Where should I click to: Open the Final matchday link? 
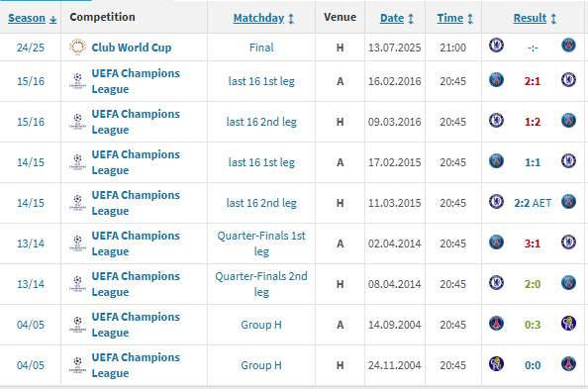click(x=261, y=48)
